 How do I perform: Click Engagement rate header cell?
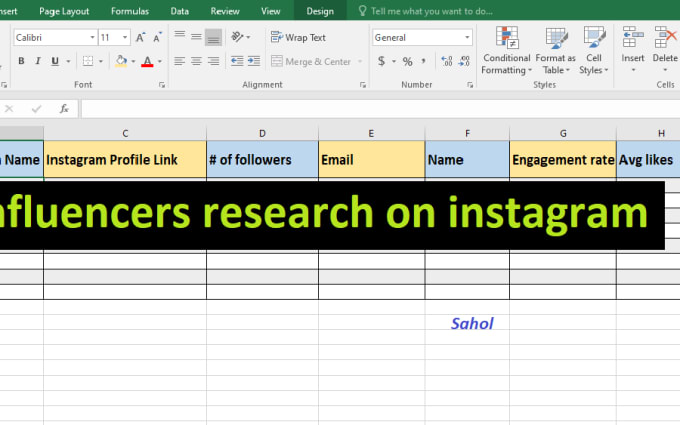coord(563,160)
